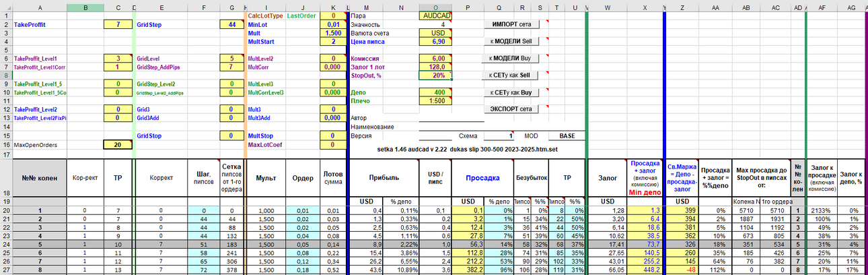
Task: Click the Залог value 66,05
Action: [x=608, y=270]
